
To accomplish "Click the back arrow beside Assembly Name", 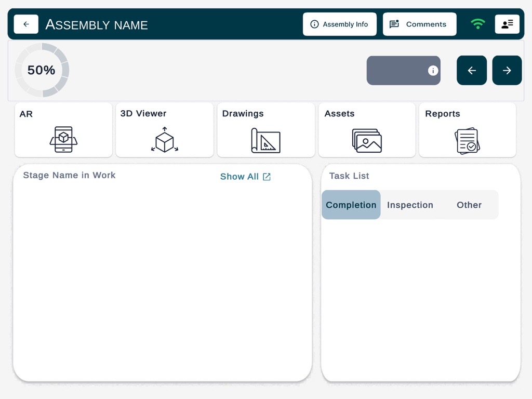I will click(x=26, y=24).
